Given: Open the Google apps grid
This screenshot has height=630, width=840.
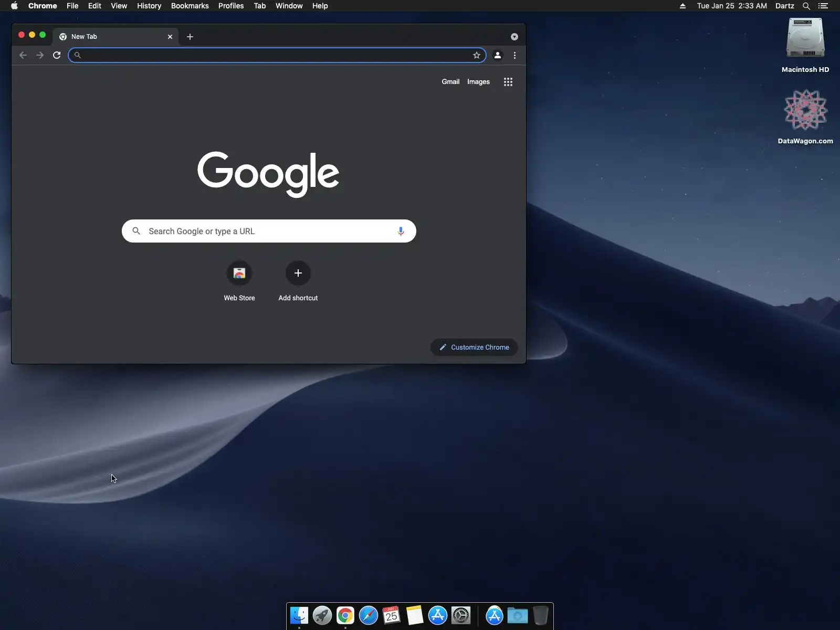Looking at the screenshot, I should (508, 82).
